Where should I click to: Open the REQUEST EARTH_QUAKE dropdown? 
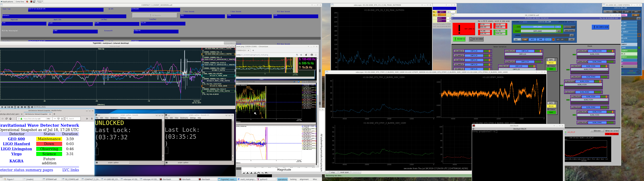538,31
